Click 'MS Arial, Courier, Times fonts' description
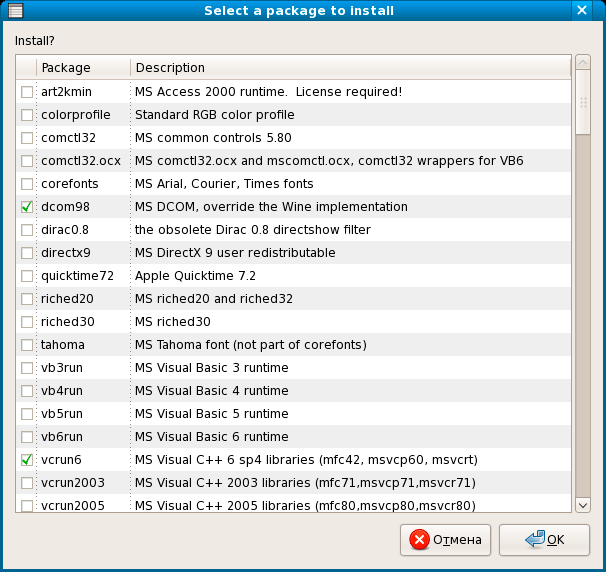The width and height of the screenshot is (606, 572). tap(224, 184)
